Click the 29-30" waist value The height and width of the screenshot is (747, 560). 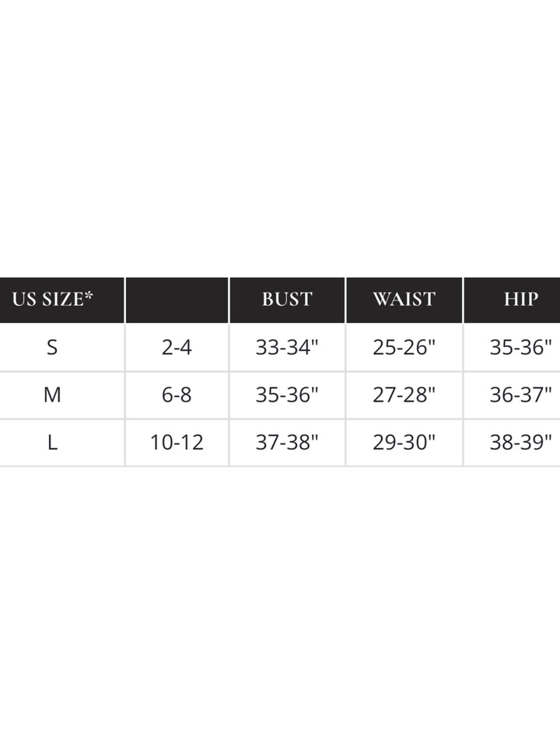tap(404, 443)
